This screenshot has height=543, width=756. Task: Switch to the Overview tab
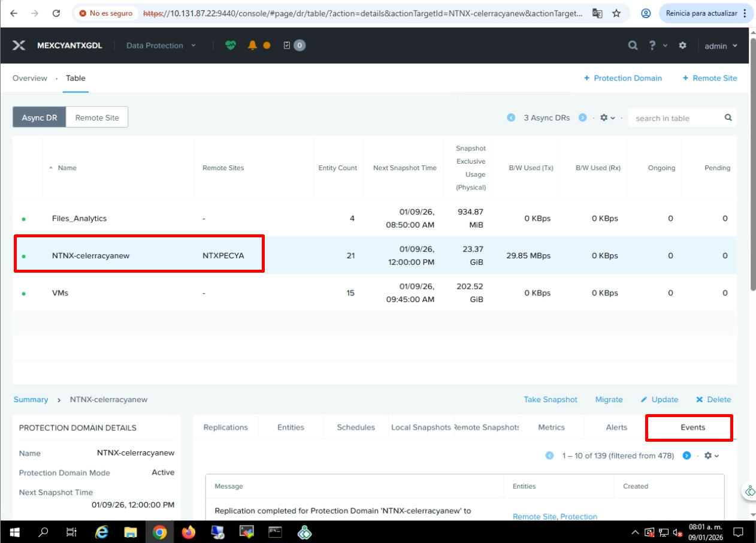tap(29, 79)
